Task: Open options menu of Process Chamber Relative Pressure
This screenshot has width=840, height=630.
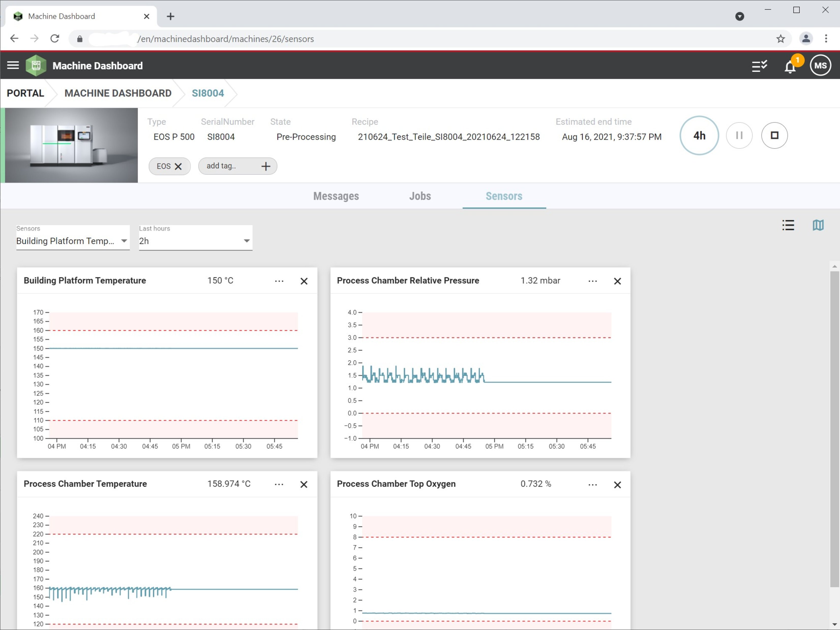Action: click(x=592, y=281)
